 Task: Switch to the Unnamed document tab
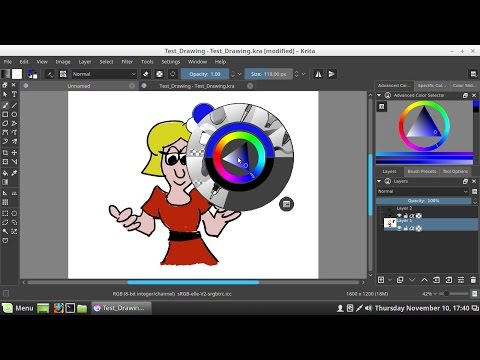point(79,86)
